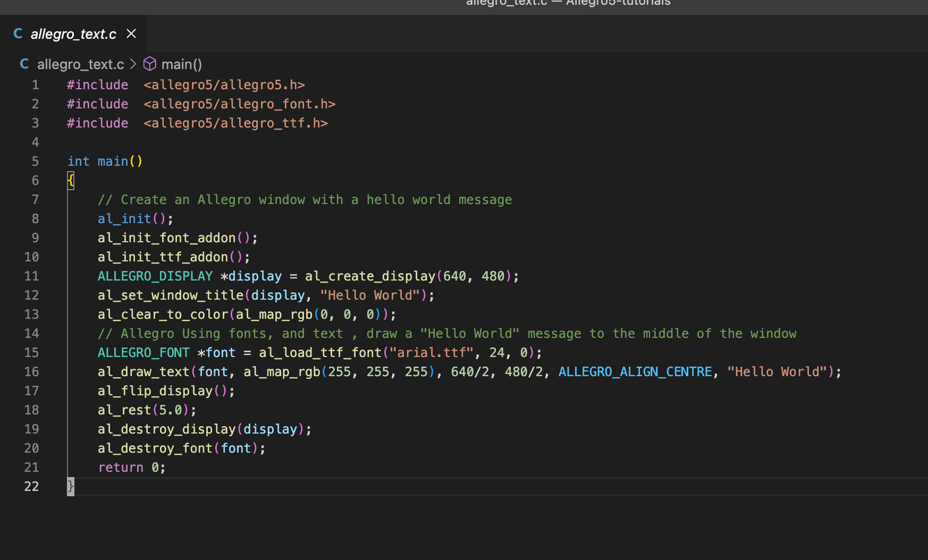
Task: Switch to the allegro_text.c editor tab
Action: [73, 33]
